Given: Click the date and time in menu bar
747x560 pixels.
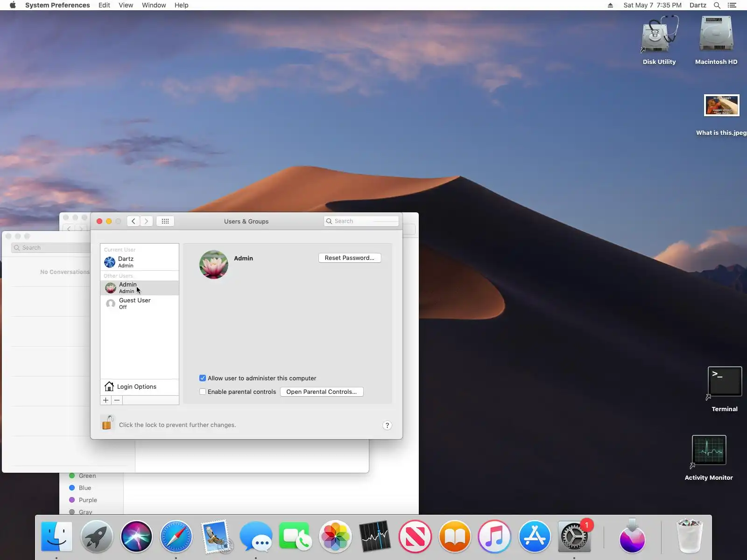Looking at the screenshot, I should tap(652, 5).
